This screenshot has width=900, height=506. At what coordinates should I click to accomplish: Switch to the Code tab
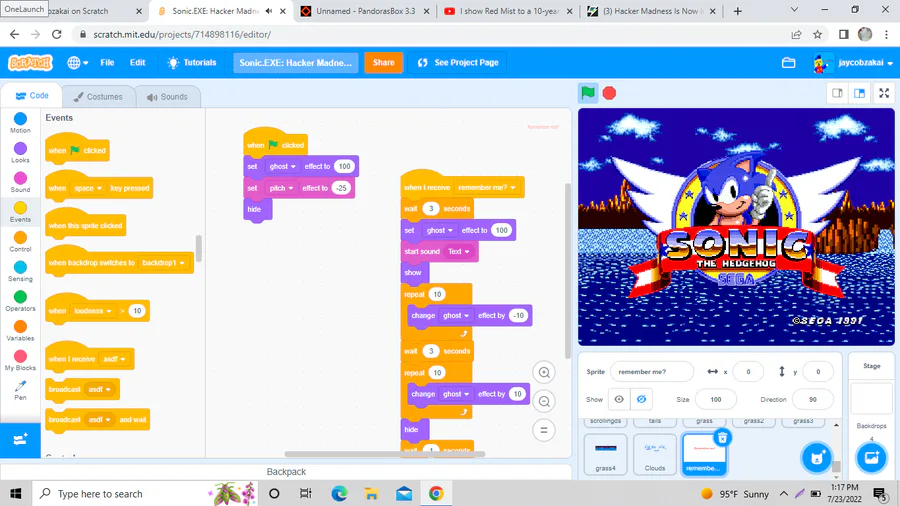[32, 96]
